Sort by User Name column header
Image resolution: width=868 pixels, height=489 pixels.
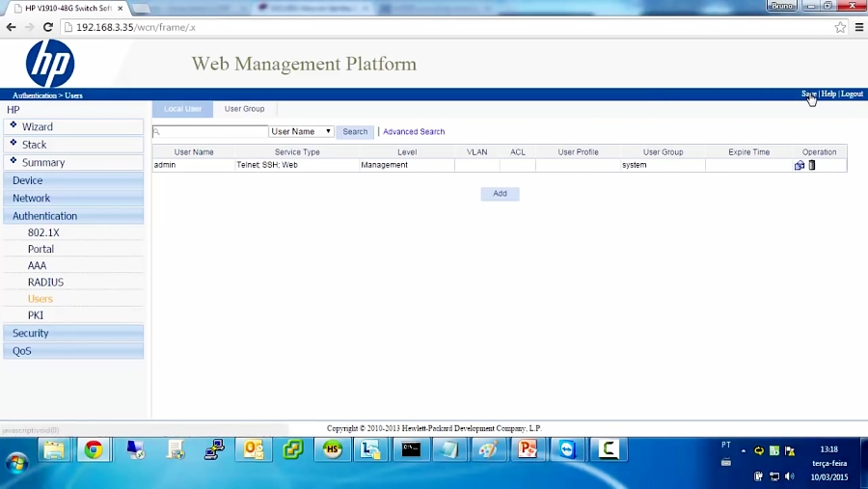click(x=194, y=151)
